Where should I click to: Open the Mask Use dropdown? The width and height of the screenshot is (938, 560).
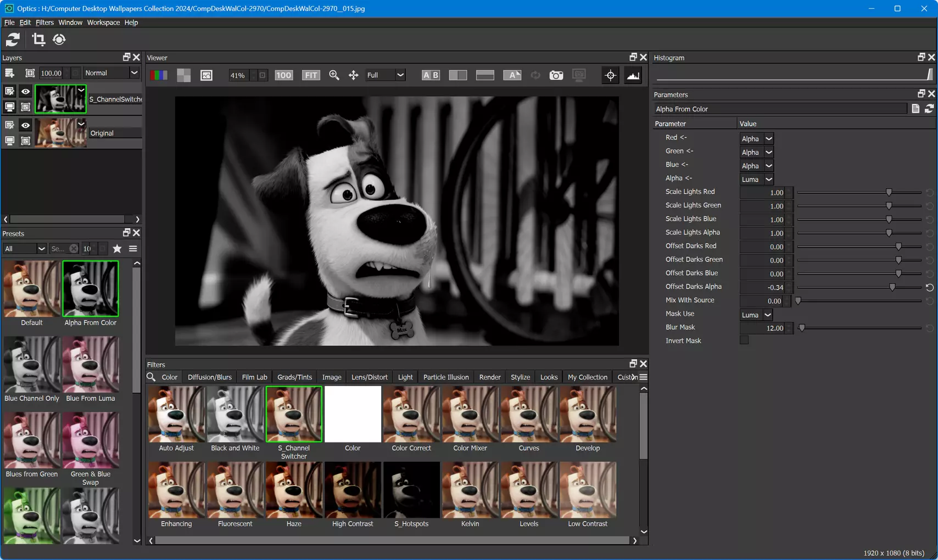756,315
